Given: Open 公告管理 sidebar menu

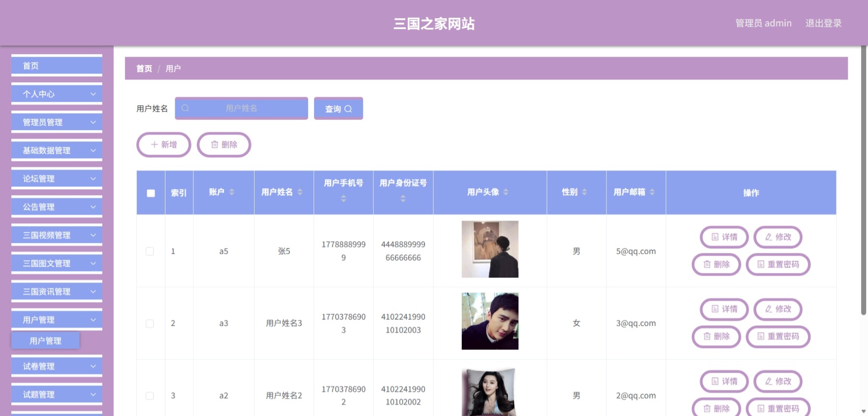Looking at the screenshot, I should (x=57, y=207).
